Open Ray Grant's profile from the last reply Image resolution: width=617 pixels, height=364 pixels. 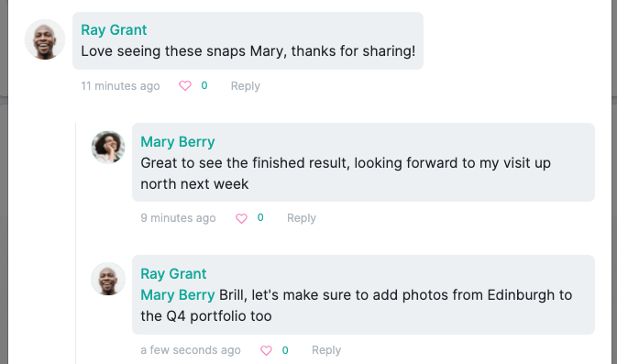tap(173, 274)
